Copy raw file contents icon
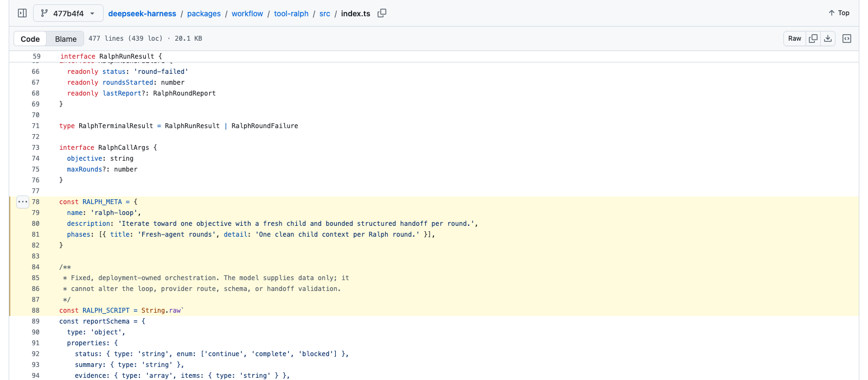This screenshot has width=868, height=380. click(813, 39)
